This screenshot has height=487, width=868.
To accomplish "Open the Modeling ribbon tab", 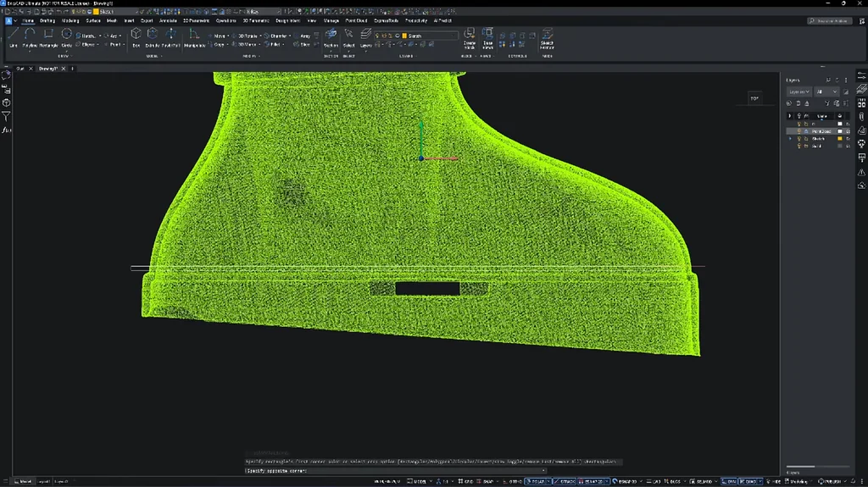I will point(70,20).
